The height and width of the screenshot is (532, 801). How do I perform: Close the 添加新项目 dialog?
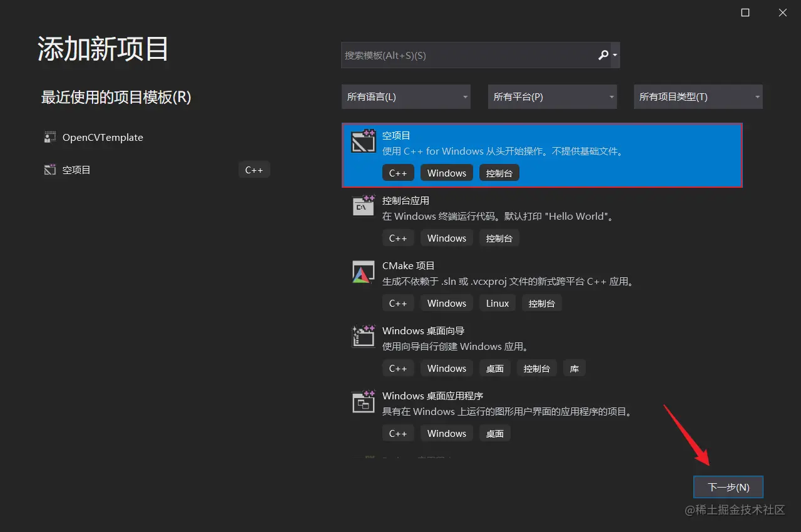click(x=782, y=13)
